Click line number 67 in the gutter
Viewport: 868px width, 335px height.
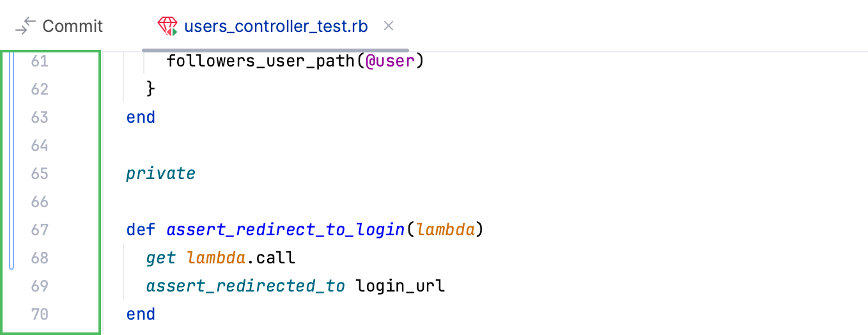pos(40,230)
